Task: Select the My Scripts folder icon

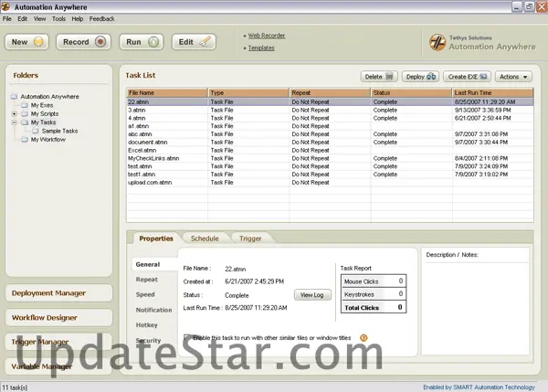Action: coord(25,113)
